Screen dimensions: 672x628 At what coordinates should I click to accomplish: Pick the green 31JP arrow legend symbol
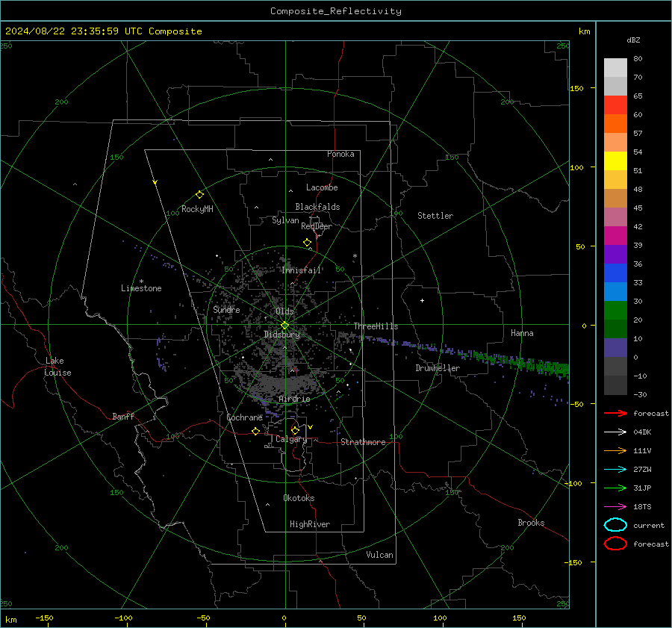pos(615,488)
